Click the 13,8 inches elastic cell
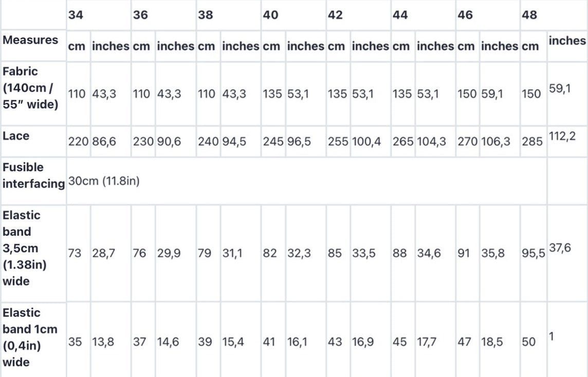Image resolution: width=588 pixels, height=377 pixels. [x=103, y=342]
